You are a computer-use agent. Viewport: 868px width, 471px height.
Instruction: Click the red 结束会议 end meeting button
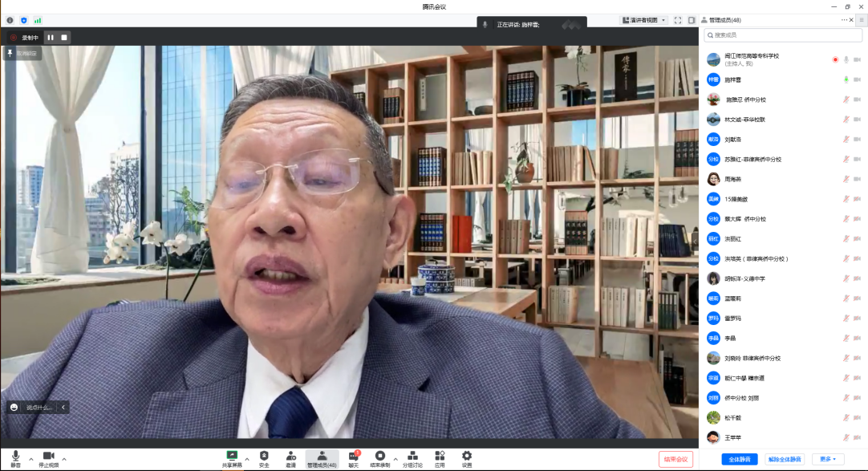click(x=675, y=459)
